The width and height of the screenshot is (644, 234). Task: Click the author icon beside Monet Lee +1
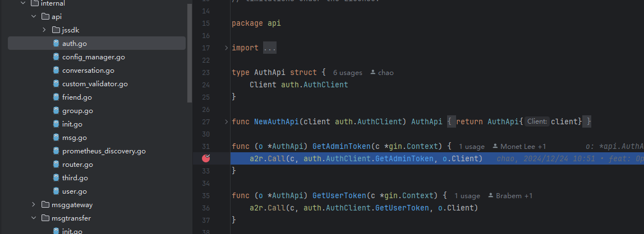pyautogui.click(x=495, y=147)
